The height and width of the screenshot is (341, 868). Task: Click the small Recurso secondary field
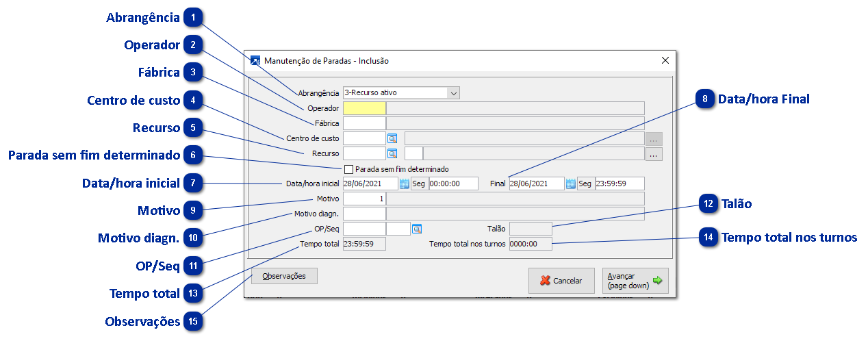414,153
